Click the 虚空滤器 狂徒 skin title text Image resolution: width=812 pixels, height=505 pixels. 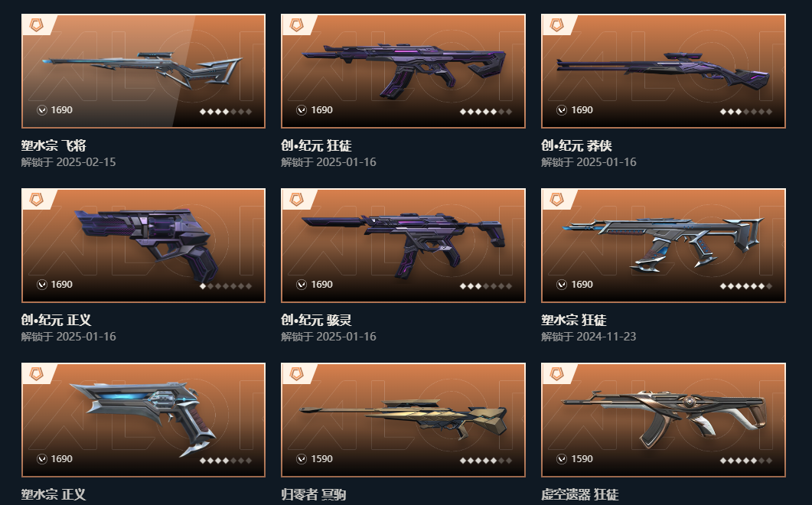(x=580, y=494)
